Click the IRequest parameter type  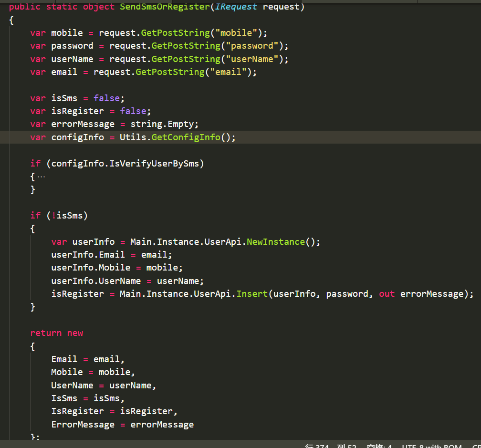pyautogui.click(x=236, y=6)
